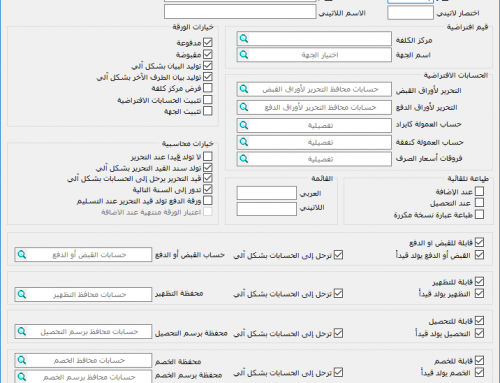Lookup icon for حساب العمولة كايراد
Screen dimensions: 500x383
point(244,125)
